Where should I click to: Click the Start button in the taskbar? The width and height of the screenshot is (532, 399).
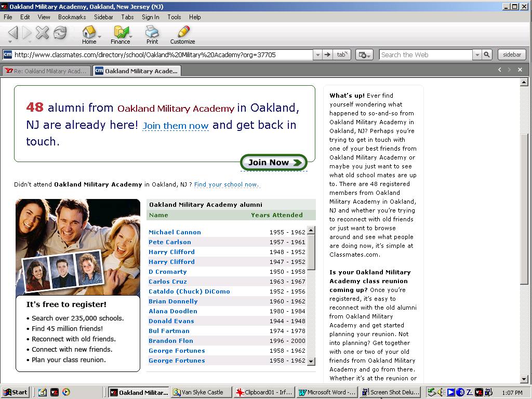click(15, 392)
